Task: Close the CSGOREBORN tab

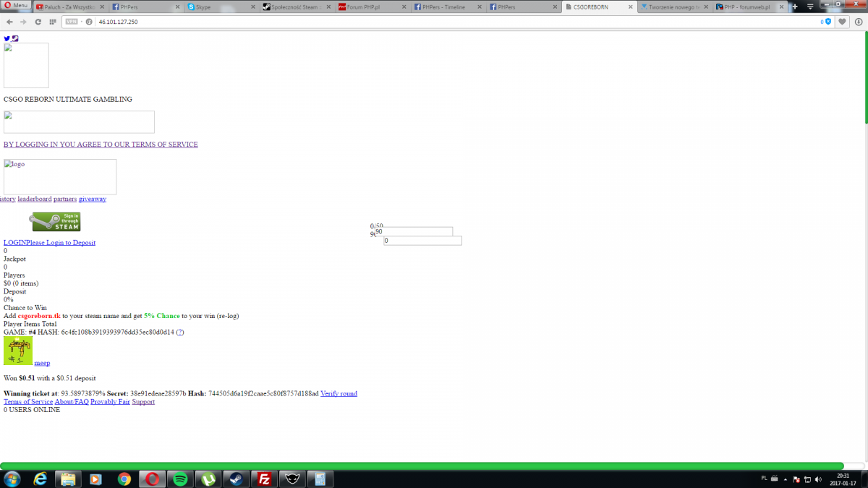Action: 629,7
